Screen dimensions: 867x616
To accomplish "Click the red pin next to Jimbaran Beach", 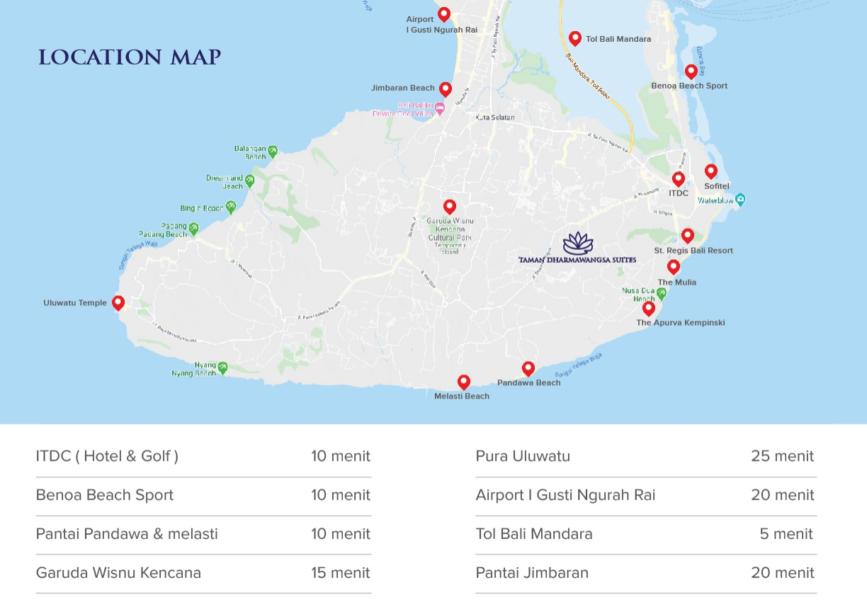I will click(446, 89).
